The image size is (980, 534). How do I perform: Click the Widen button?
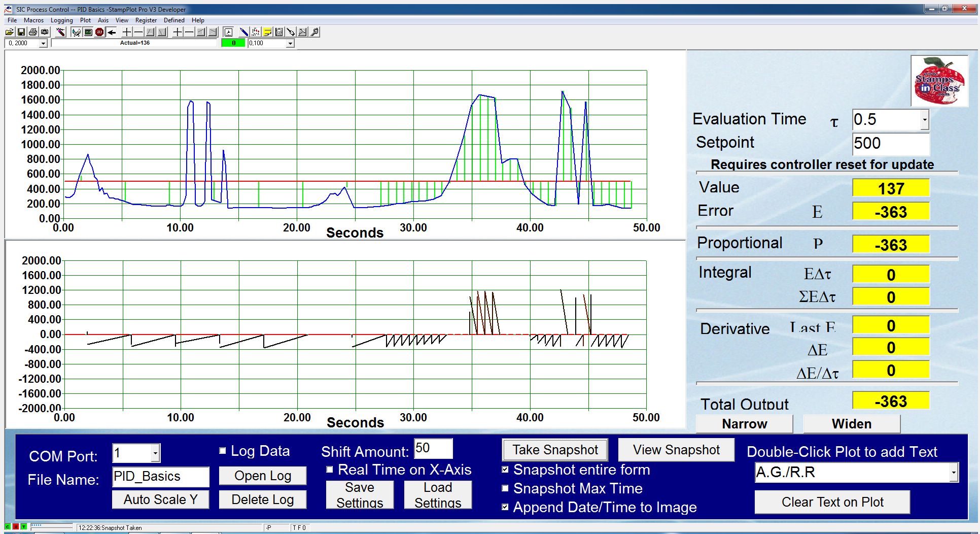pyautogui.click(x=852, y=424)
